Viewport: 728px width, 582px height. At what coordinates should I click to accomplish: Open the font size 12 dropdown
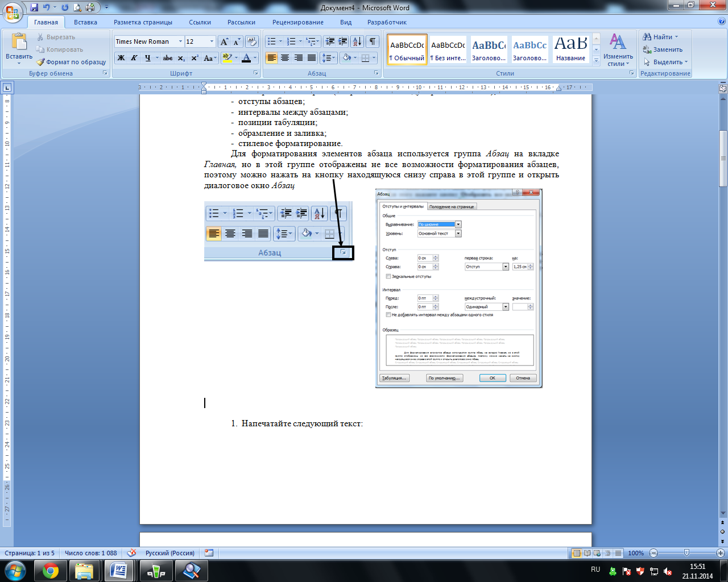(x=212, y=41)
